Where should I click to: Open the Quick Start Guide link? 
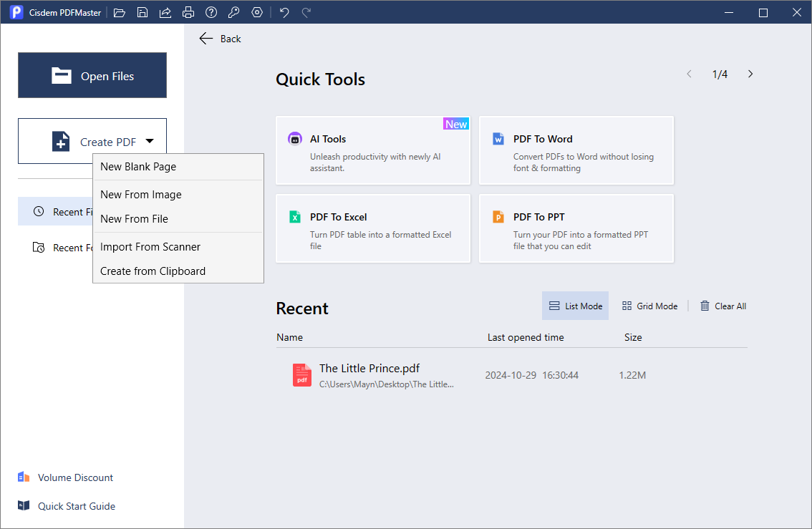[67, 506]
